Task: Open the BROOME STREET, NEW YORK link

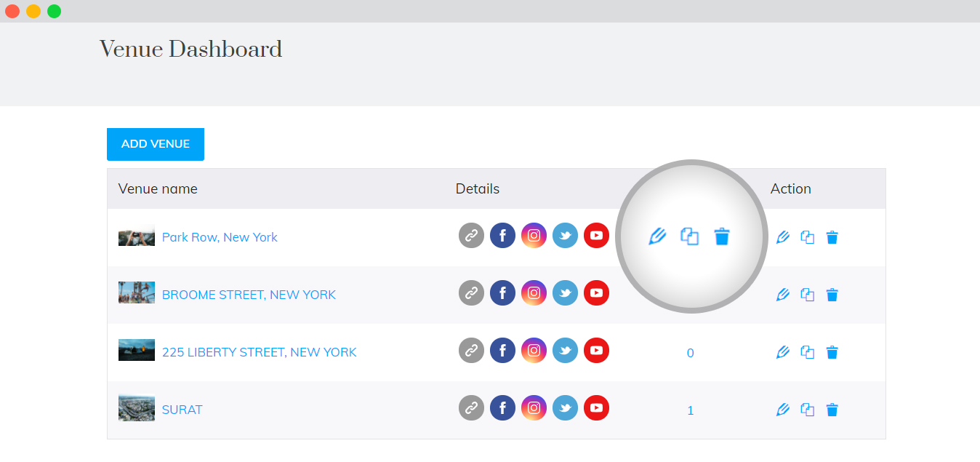Action: click(x=249, y=295)
